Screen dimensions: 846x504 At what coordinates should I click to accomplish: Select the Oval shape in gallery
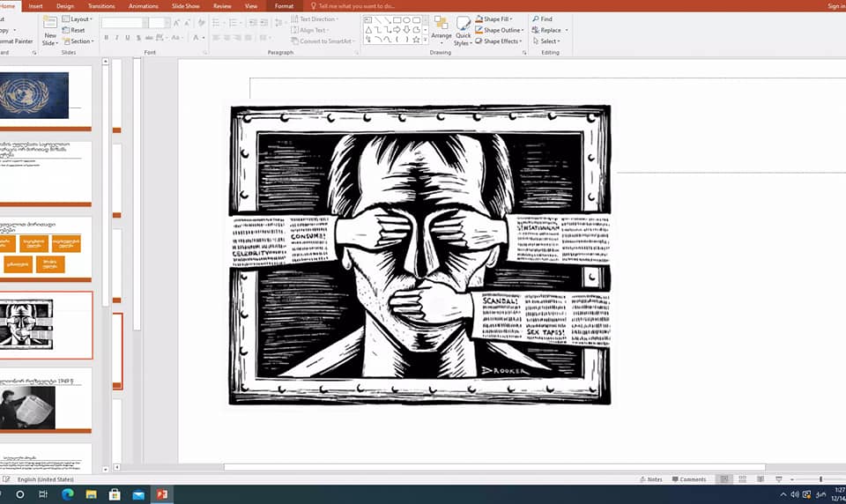tap(406, 20)
